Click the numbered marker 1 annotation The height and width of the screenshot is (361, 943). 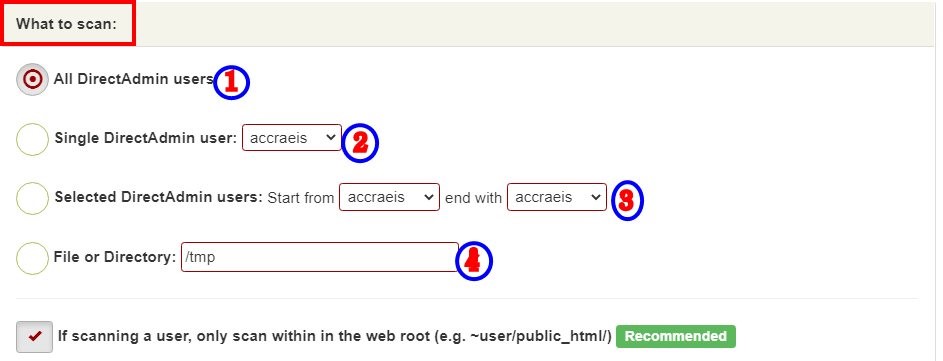[231, 82]
